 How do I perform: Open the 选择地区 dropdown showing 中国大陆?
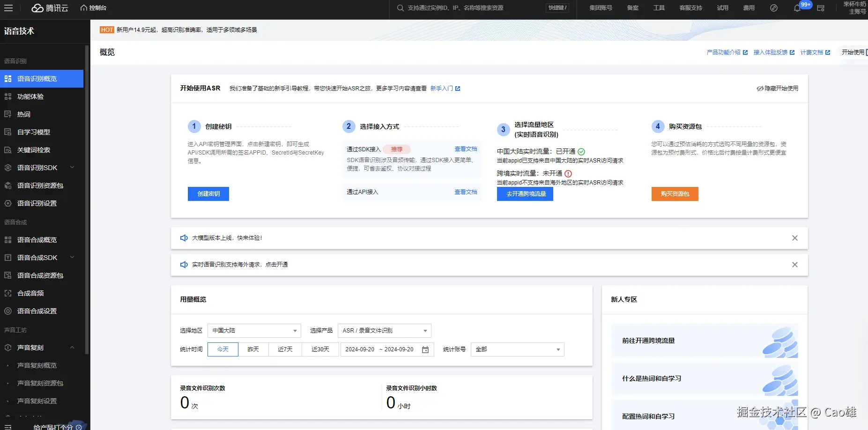[x=254, y=331]
